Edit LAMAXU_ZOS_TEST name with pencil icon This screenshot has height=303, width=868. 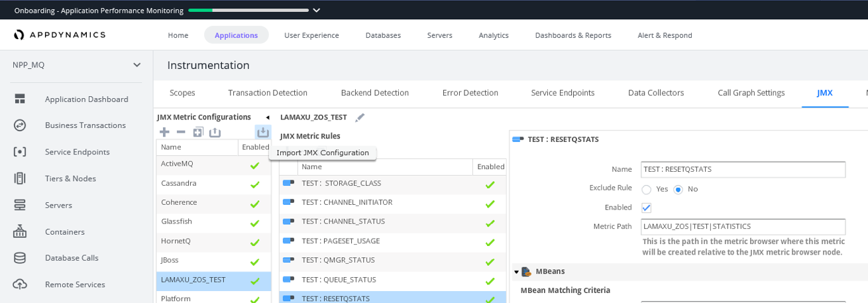coord(360,117)
